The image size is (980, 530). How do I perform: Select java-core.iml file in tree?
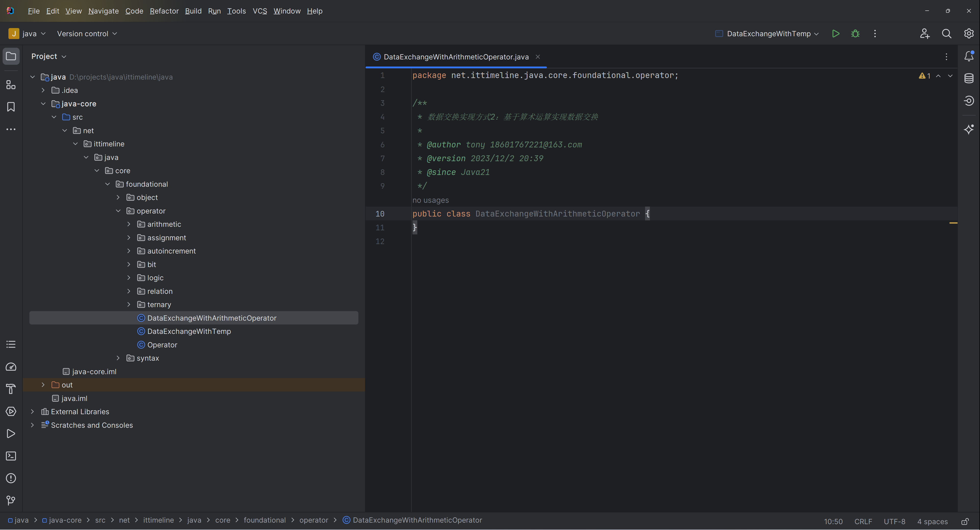[94, 372]
